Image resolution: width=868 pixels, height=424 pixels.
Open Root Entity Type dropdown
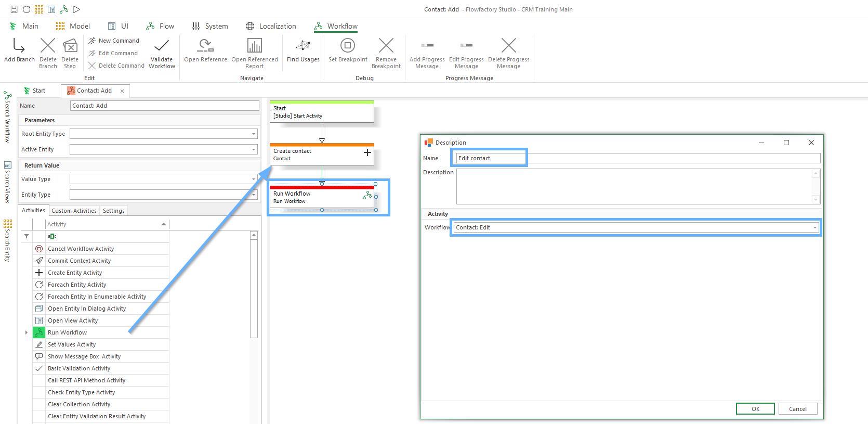[x=254, y=134]
